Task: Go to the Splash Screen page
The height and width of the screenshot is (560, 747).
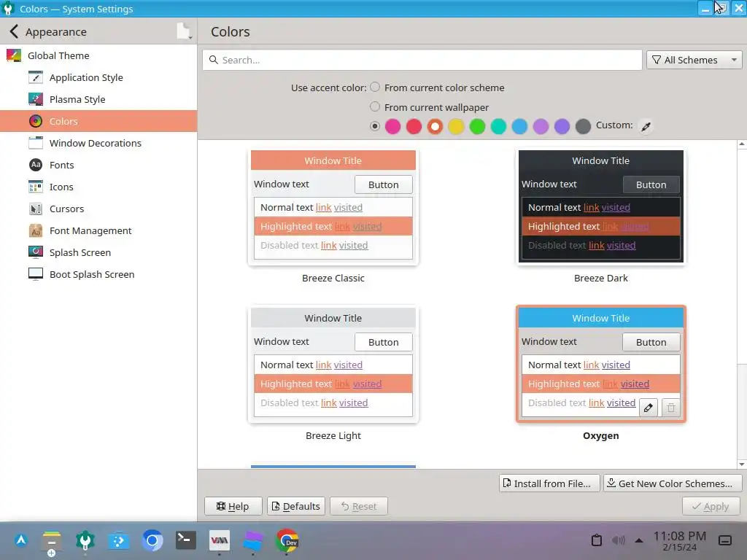Action: tap(98, 252)
